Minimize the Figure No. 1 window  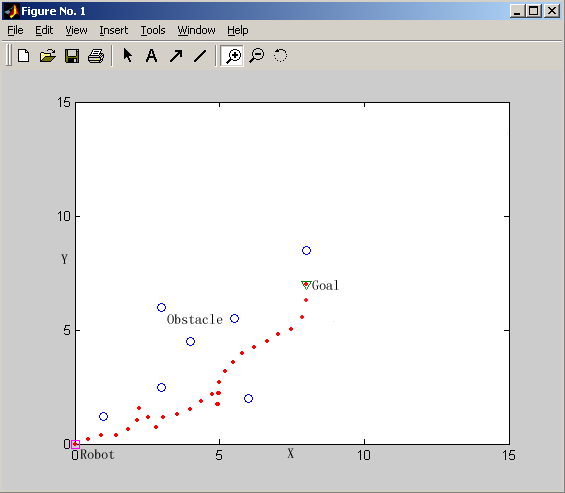(517, 11)
